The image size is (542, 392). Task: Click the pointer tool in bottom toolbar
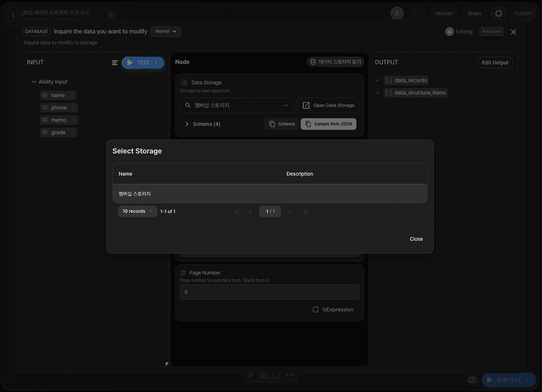pyautogui.click(x=251, y=375)
